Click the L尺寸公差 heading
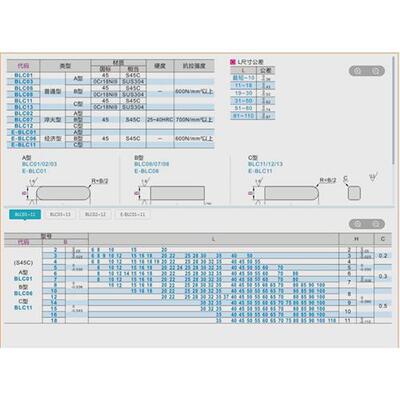This screenshot has height=400, width=400. (250, 62)
